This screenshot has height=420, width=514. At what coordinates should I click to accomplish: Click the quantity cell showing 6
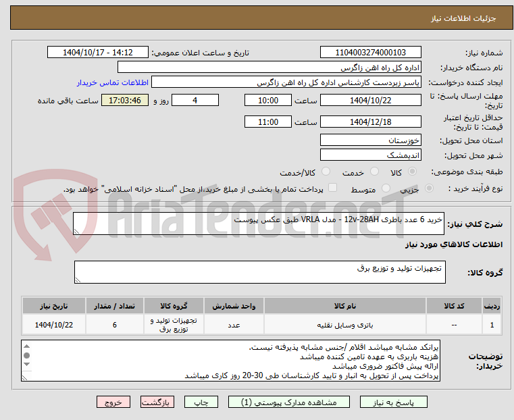pyautogui.click(x=114, y=325)
